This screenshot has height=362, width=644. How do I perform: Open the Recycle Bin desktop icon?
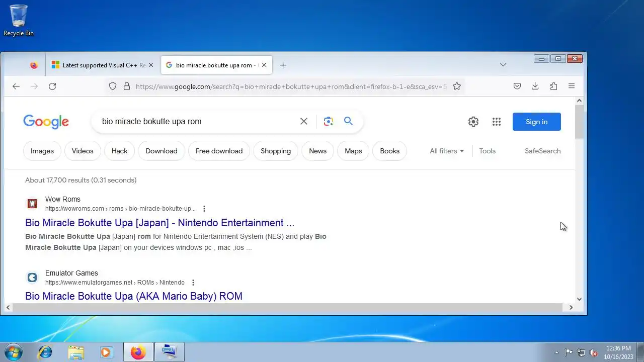tap(19, 20)
